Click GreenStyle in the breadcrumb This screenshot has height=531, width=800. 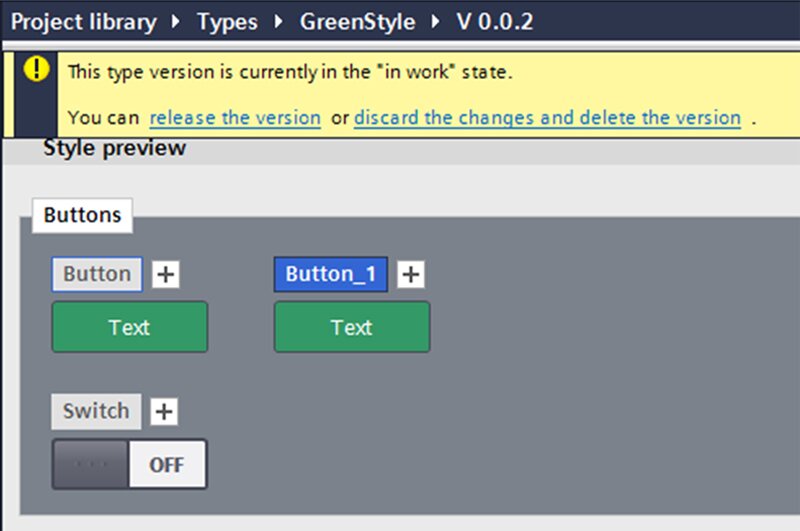pos(358,22)
